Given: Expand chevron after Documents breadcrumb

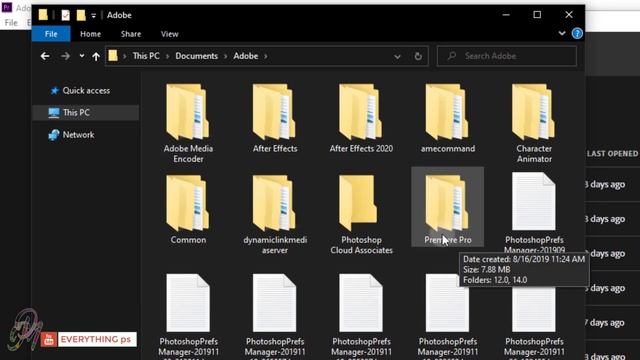Looking at the screenshot, I should pos(225,56).
